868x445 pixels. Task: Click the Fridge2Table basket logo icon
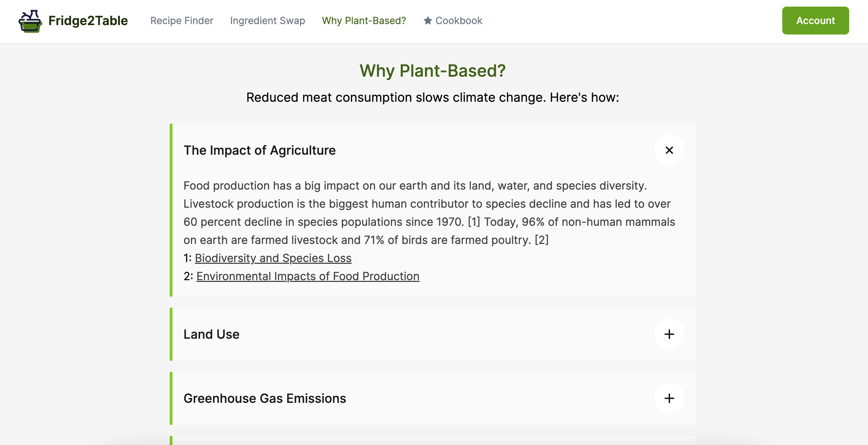(x=30, y=21)
